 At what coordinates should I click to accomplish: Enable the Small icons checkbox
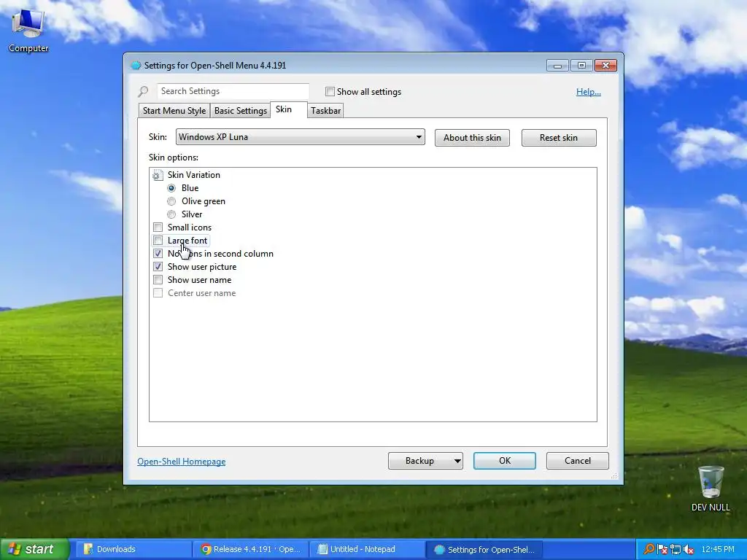158,227
